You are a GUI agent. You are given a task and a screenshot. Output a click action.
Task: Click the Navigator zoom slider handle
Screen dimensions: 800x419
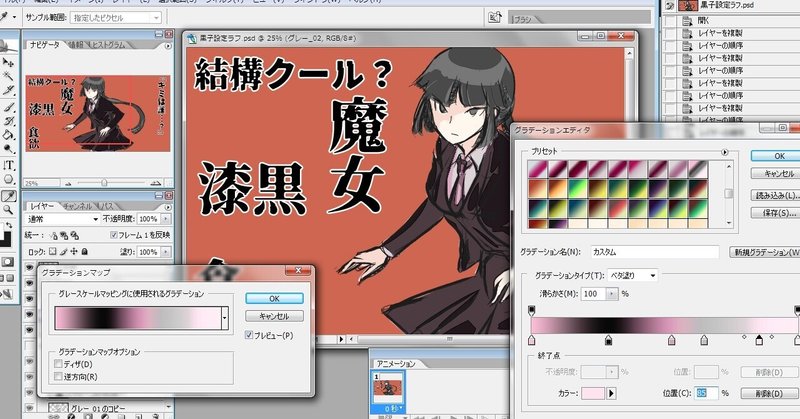[104, 183]
